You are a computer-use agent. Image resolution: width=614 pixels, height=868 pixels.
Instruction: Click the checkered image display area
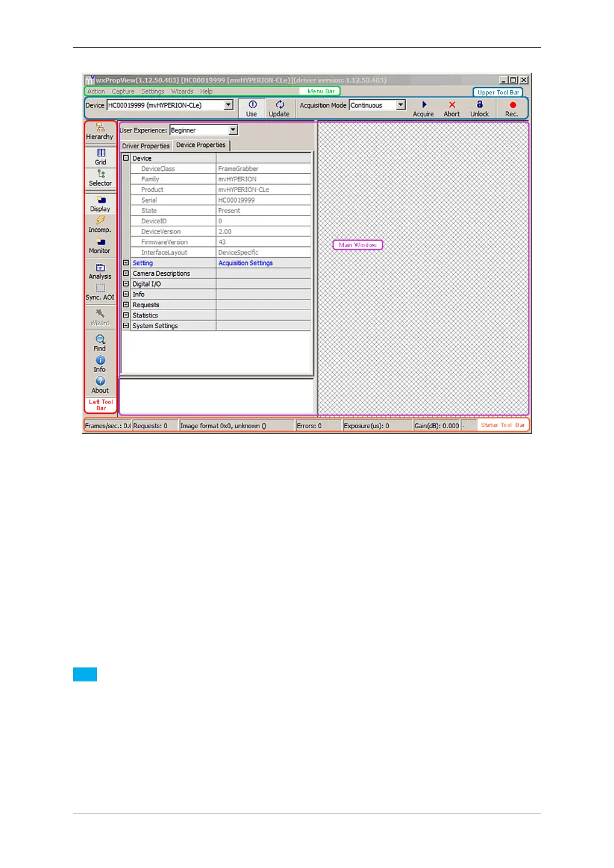(x=423, y=268)
